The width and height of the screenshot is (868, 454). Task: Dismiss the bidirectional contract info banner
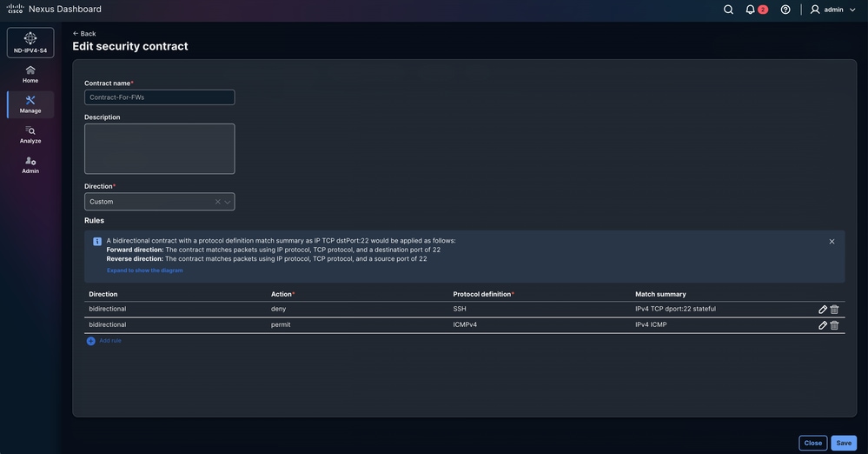pyautogui.click(x=832, y=241)
